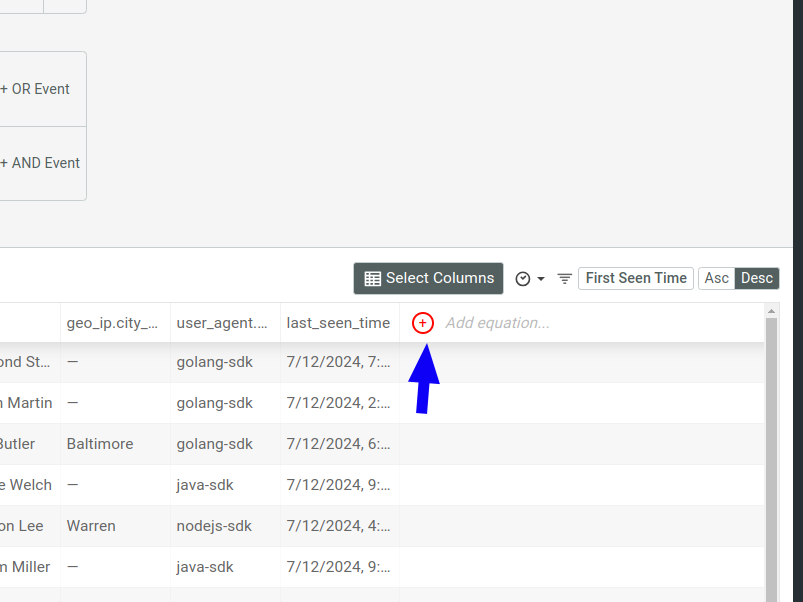Click the red plus icon to add an equation
This screenshot has height=602, width=803.
pos(422,322)
